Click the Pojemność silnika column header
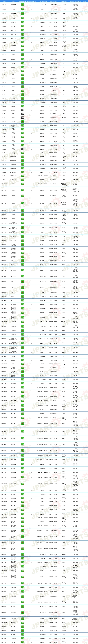Screen dimensions: 88x644 coord(32,1)
